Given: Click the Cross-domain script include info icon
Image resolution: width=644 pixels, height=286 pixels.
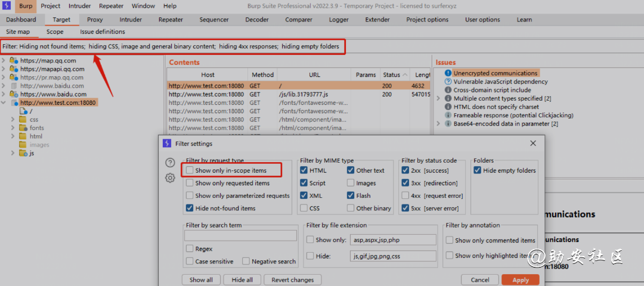Looking at the screenshot, I should click(448, 90).
